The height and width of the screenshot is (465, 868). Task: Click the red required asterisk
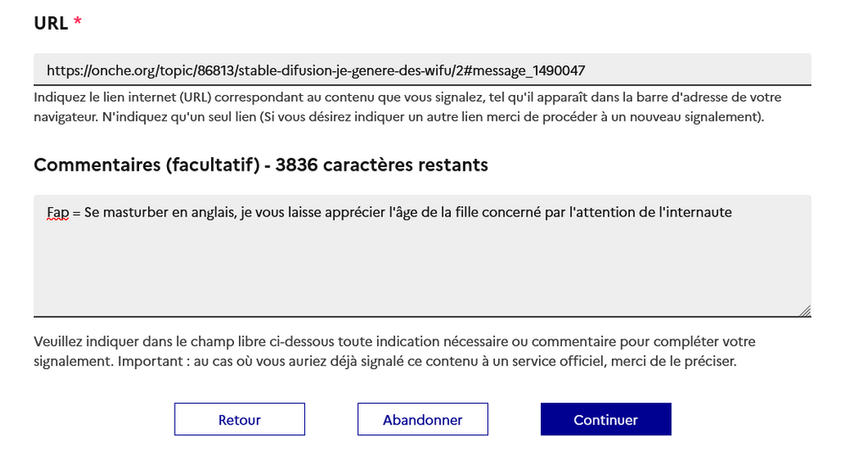tap(78, 24)
